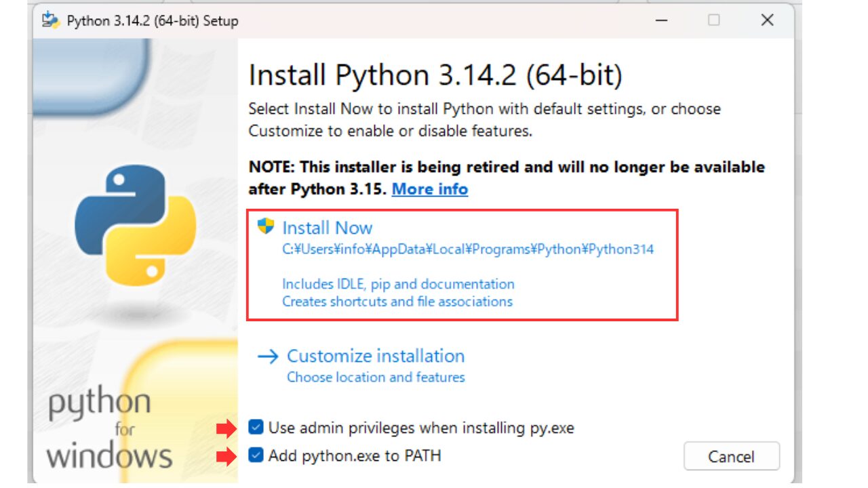Click the grayed-out maximize button
Image resolution: width=868 pixels, height=488 pixels.
[713, 20]
